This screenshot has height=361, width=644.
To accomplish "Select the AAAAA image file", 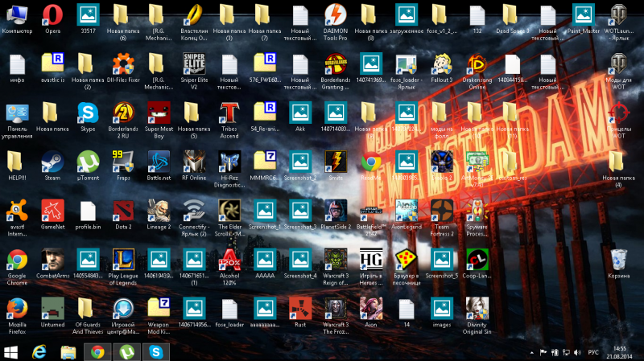I will coord(265,260).
